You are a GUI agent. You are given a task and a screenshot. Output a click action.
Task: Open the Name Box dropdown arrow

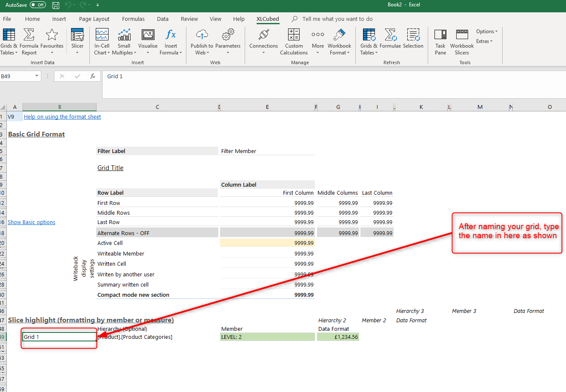tap(37, 76)
